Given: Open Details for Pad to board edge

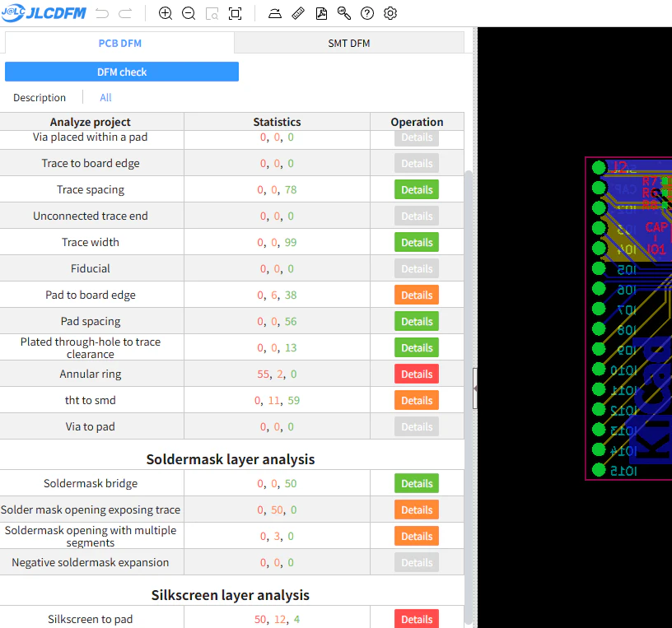Looking at the screenshot, I should pos(417,295).
